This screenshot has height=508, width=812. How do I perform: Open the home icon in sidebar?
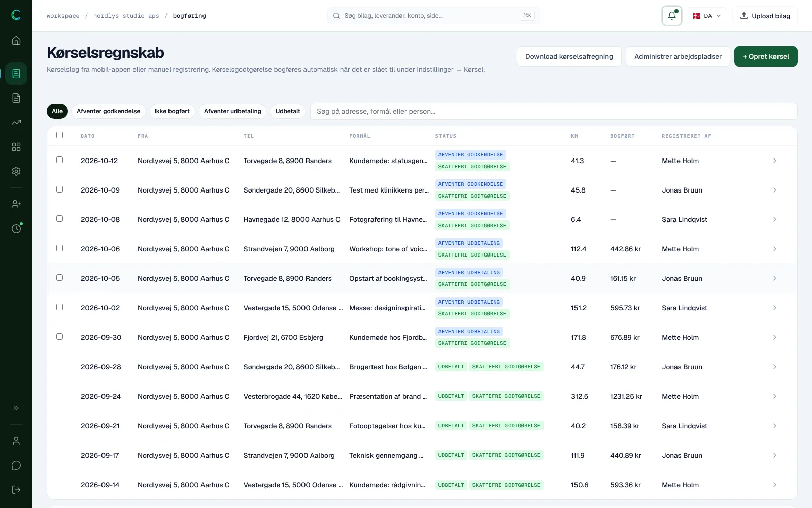click(x=16, y=41)
